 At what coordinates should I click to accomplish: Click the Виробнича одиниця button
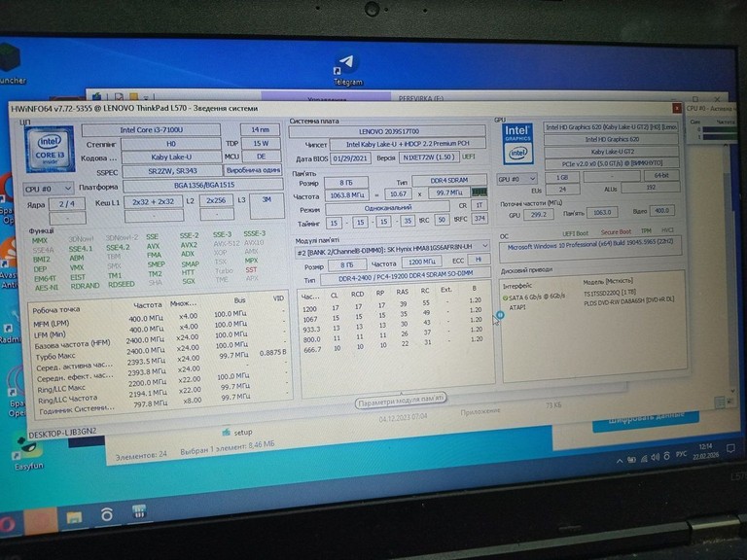(x=253, y=170)
